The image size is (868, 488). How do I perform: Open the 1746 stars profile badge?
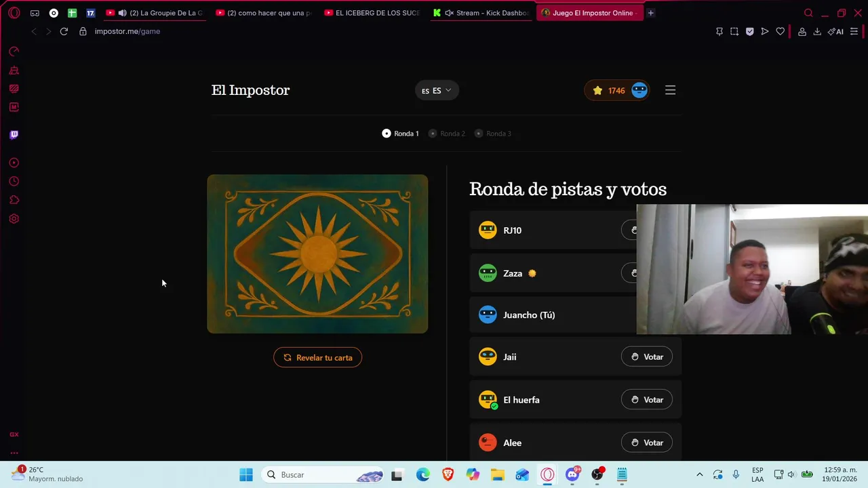click(x=617, y=90)
